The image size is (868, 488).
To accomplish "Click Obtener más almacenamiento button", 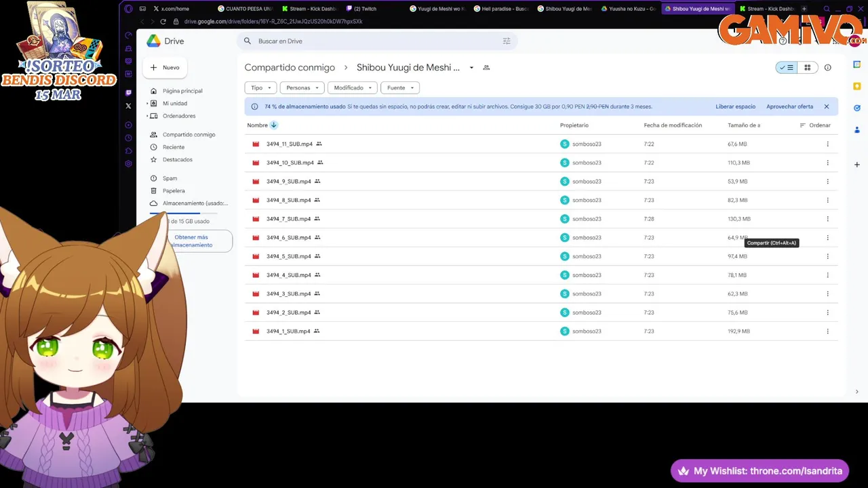I will (x=192, y=241).
